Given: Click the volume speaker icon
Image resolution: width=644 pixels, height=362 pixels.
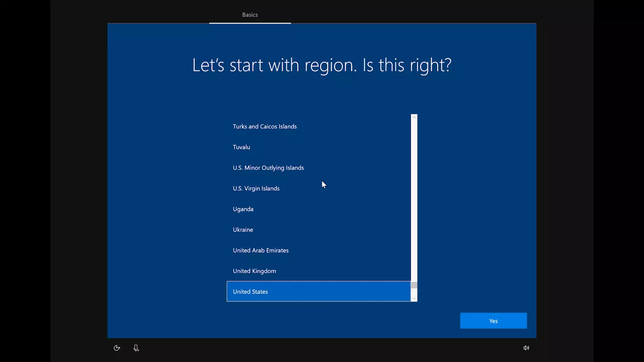Looking at the screenshot, I should 526,348.
